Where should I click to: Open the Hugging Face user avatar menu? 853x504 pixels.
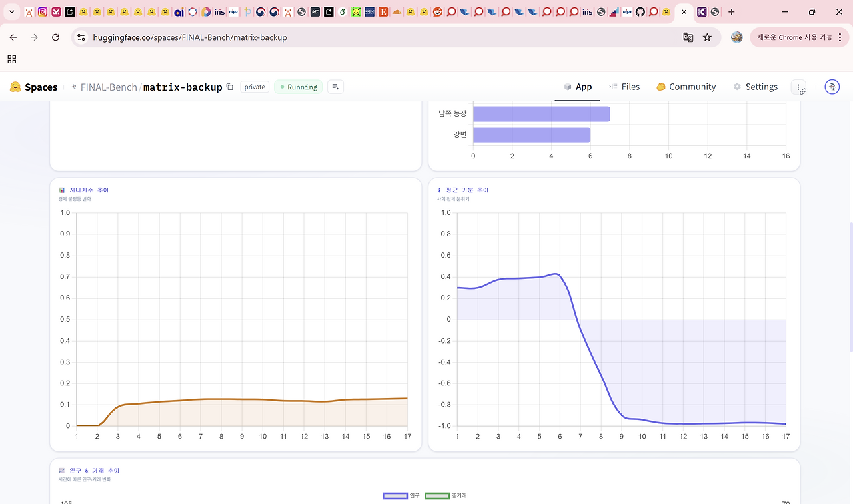point(832,87)
